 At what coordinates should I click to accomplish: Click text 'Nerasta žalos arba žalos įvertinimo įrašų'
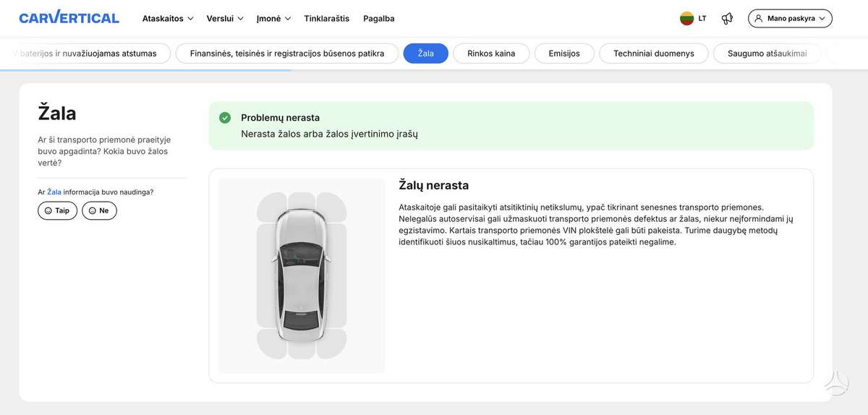pos(329,134)
